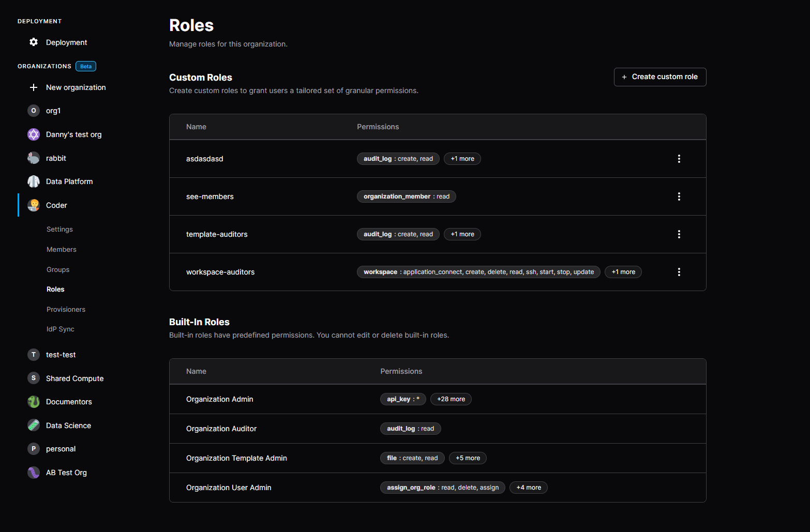The image size is (810, 532).
Task: Select the Documentors organization icon
Action: [x=33, y=401]
